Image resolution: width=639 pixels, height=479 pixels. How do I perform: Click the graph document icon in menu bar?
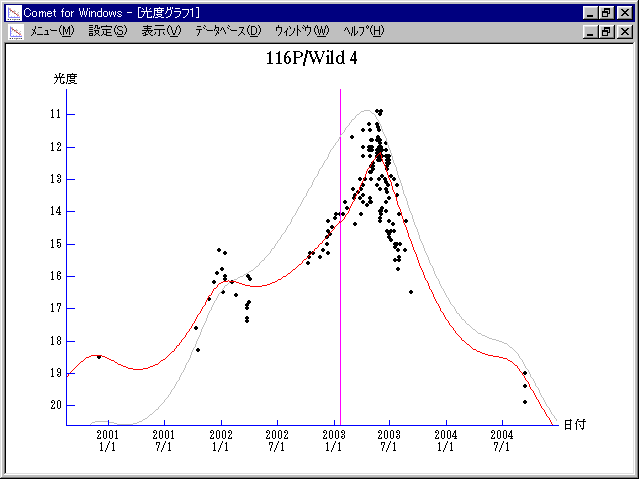[15, 31]
